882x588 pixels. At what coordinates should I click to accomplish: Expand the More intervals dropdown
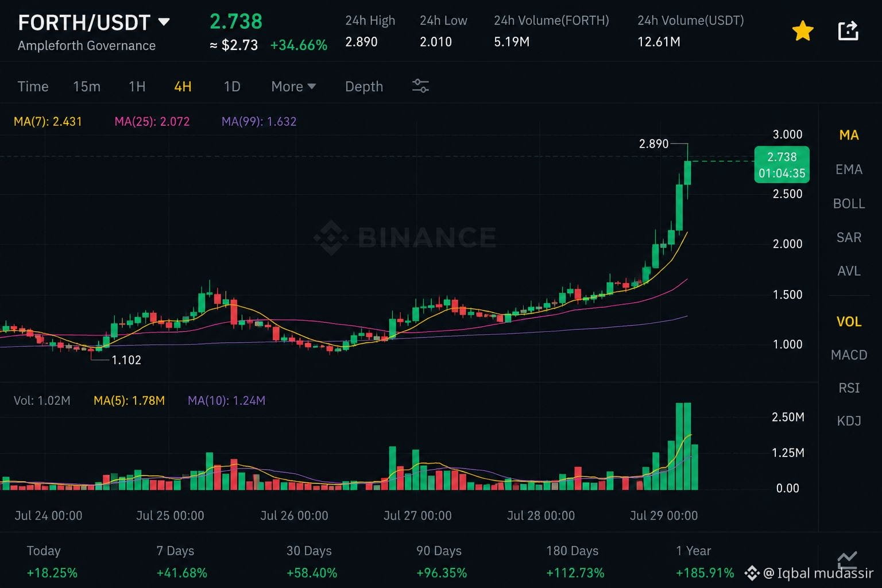(293, 86)
